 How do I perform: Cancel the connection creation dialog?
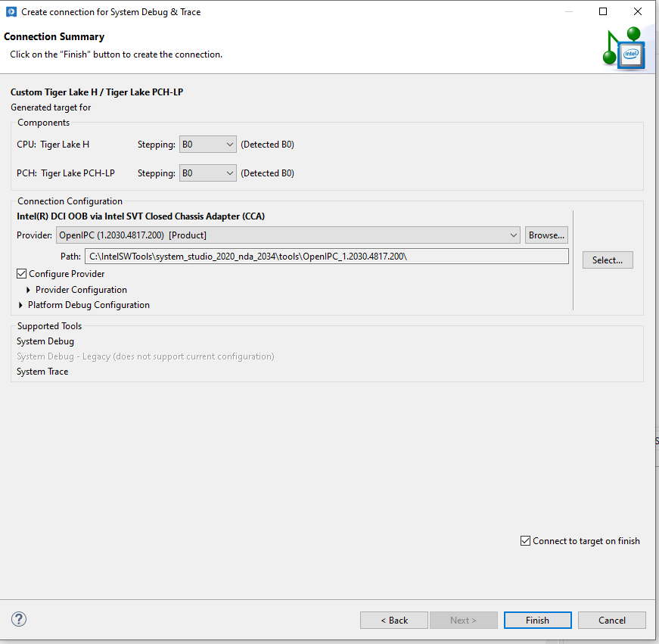tap(611, 620)
